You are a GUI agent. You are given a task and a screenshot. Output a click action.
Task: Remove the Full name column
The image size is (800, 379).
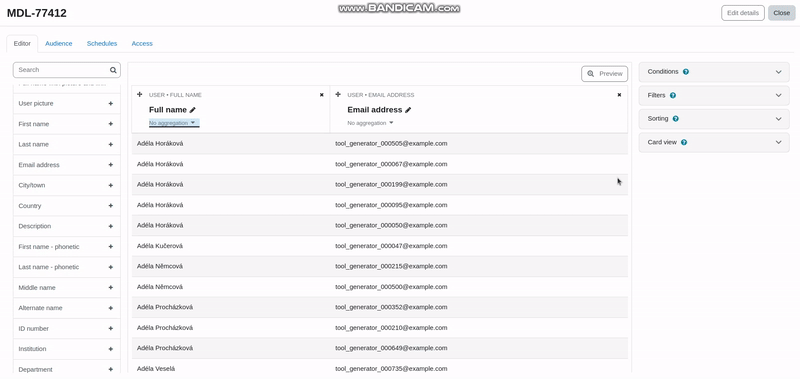(321, 95)
